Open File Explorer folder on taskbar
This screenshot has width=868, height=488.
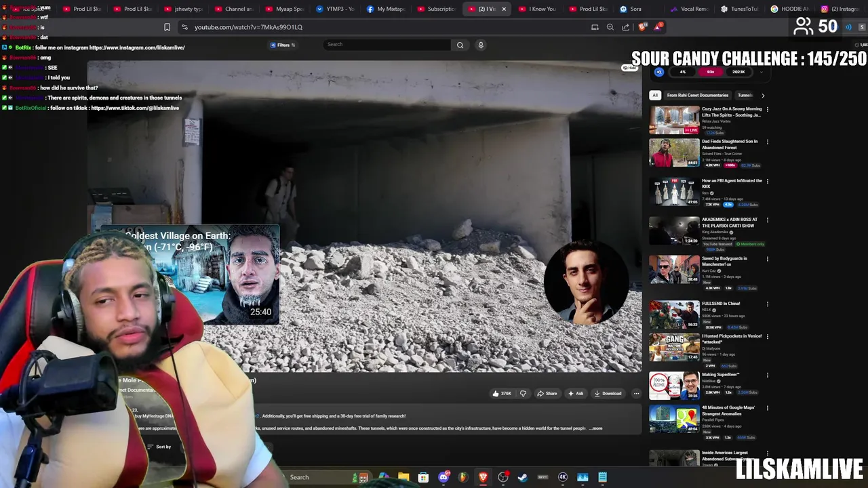[x=403, y=477]
